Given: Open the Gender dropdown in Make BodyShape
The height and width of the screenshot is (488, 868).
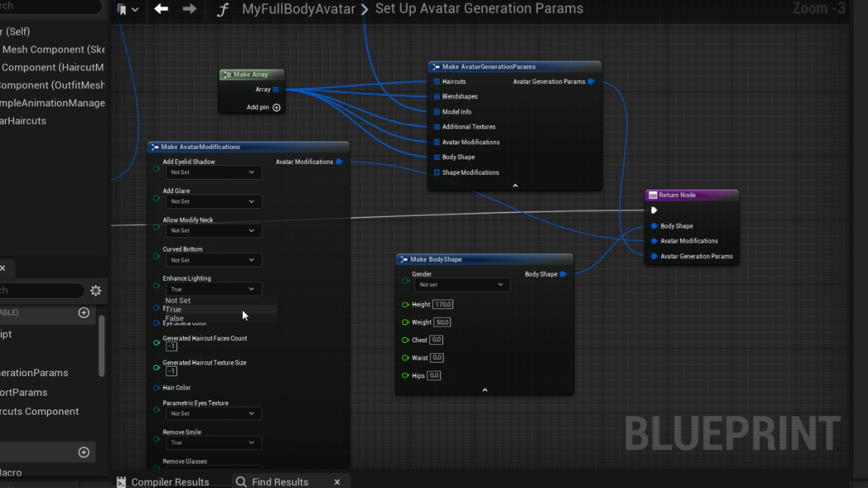Looking at the screenshot, I should [x=461, y=285].
